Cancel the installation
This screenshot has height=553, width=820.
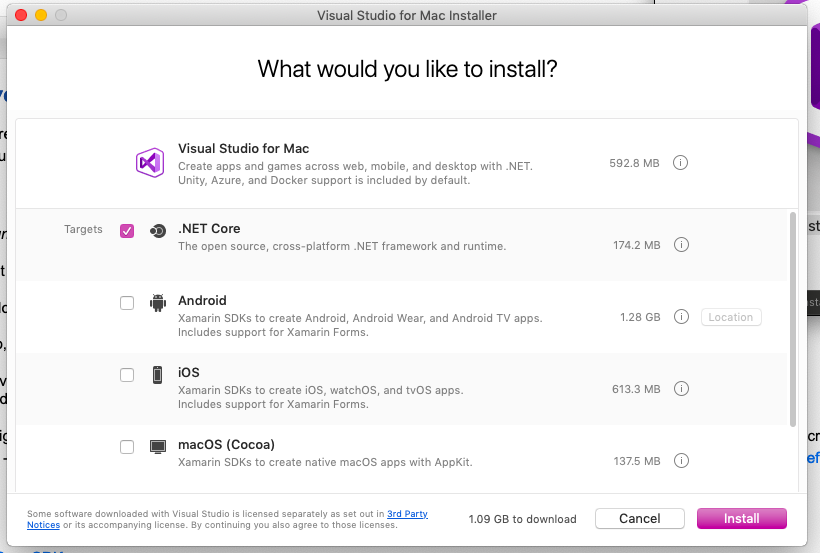640,519
